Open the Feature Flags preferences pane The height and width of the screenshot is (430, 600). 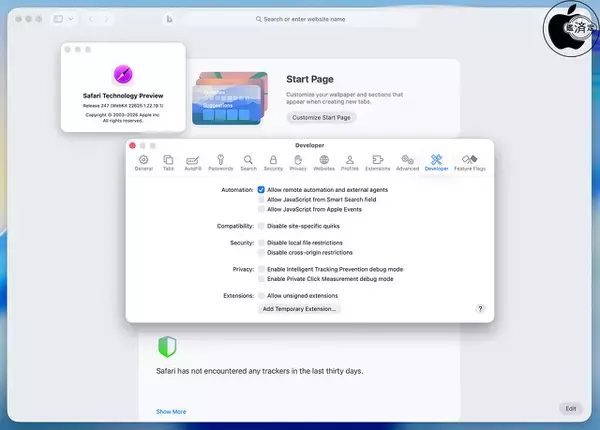pos(470,163)
